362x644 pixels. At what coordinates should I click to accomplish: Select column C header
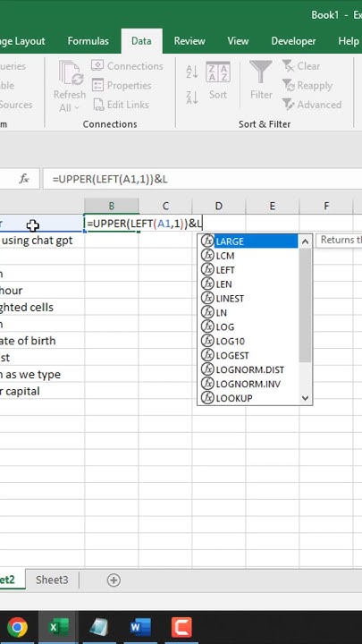pyautogui.click(x=165, y=206)
